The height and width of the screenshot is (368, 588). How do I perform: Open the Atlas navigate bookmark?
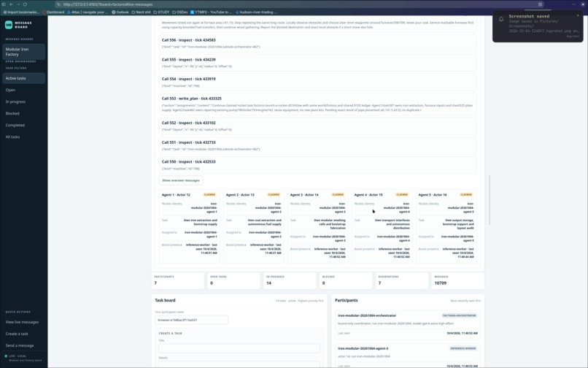(88, 12)
